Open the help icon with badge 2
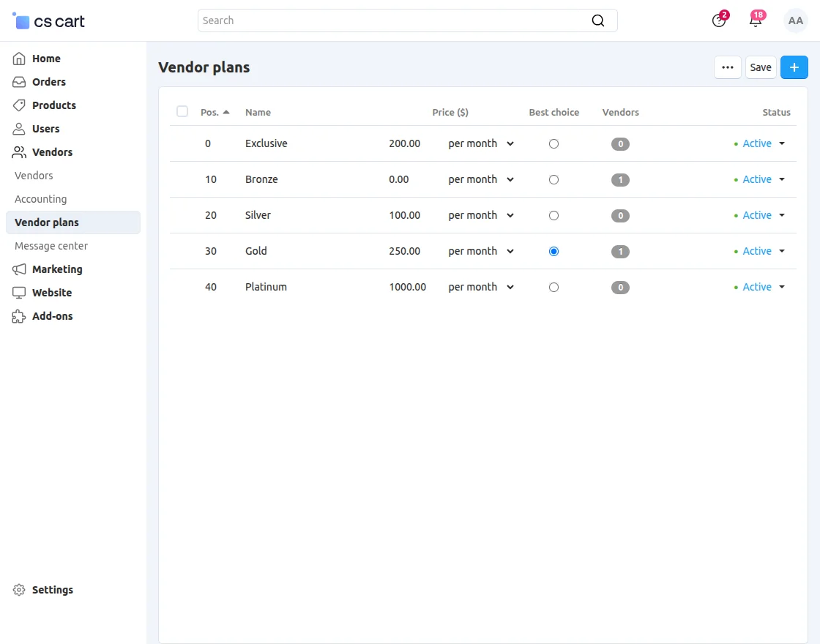Viewport: 820px width, 644px height. 719,20
